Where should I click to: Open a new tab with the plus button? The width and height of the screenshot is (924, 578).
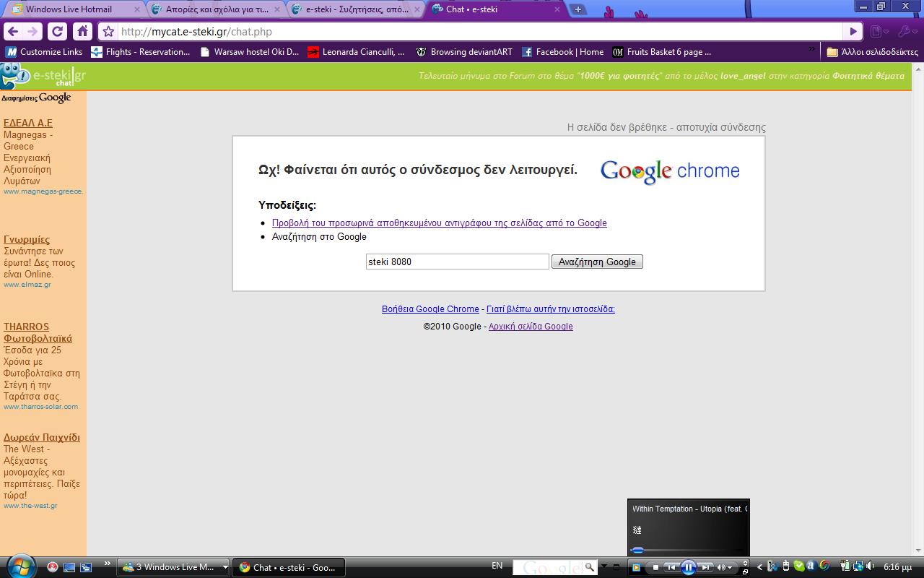(577, 9)
